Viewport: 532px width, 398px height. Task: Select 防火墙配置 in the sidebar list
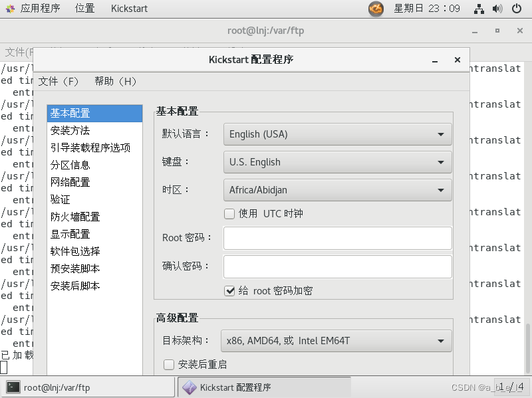(94, 217)
